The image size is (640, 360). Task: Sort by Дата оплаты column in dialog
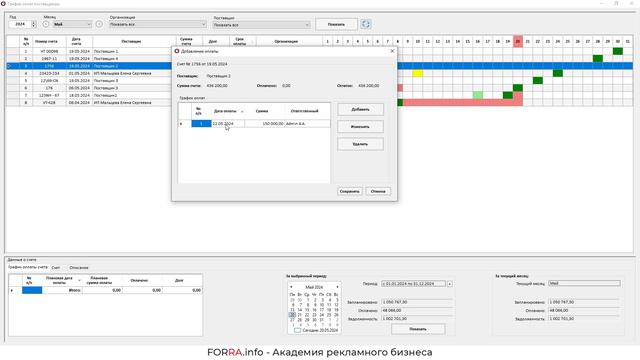[228, 111]
